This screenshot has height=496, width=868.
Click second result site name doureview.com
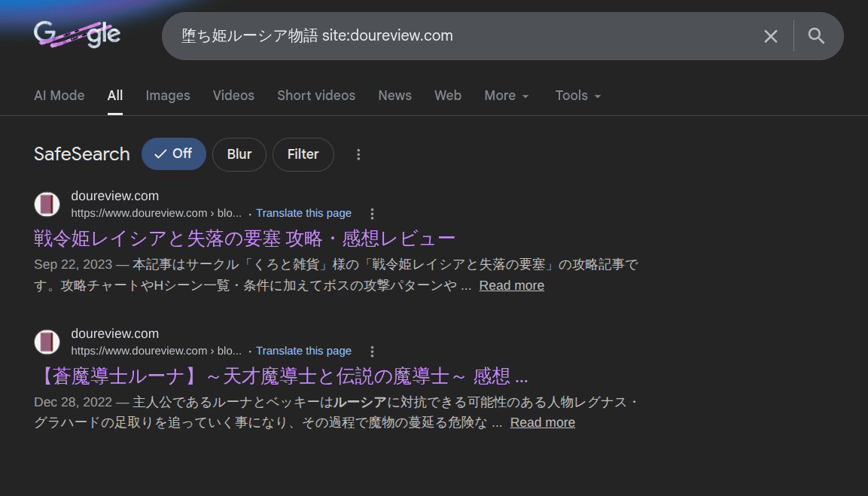tap(114, 334)
